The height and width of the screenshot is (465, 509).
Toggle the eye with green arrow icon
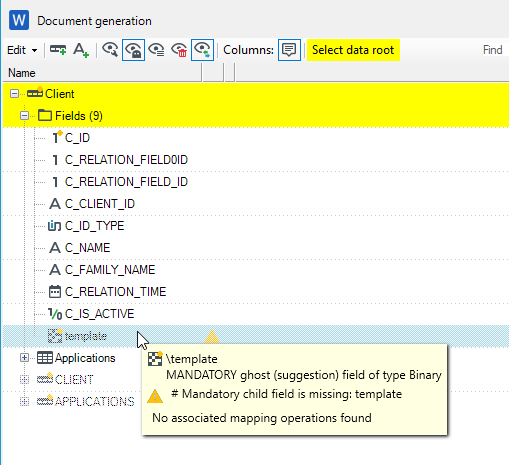(202, 50)
